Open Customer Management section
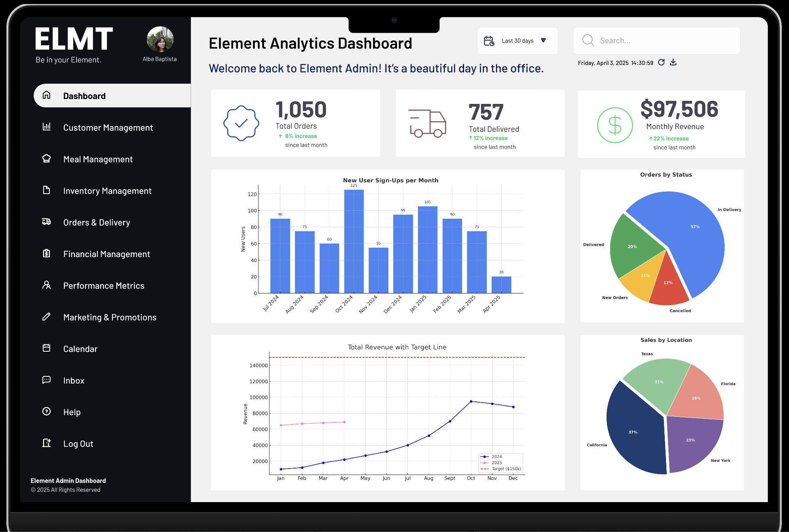 click(x=108, y=128)
